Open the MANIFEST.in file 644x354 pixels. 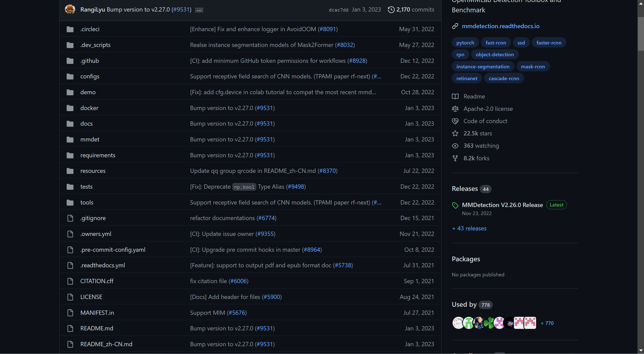97,313
